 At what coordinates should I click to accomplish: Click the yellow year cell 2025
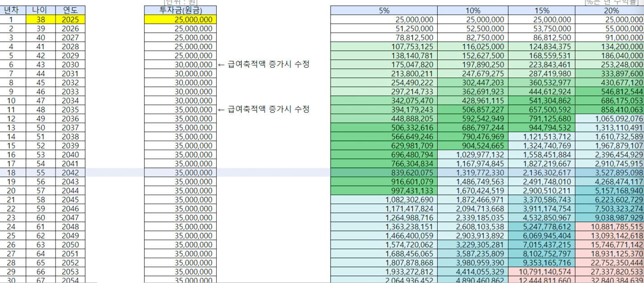pos(70,20)
